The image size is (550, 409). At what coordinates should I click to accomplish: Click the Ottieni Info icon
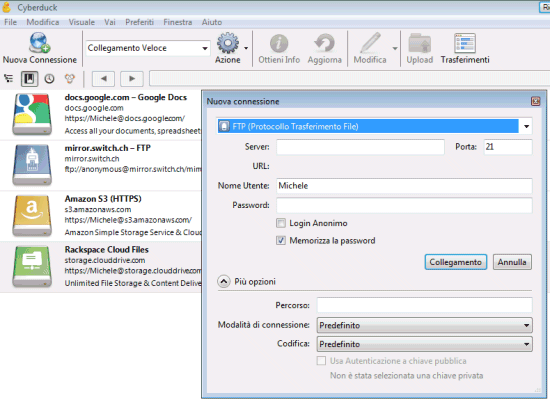click(279, 43)
